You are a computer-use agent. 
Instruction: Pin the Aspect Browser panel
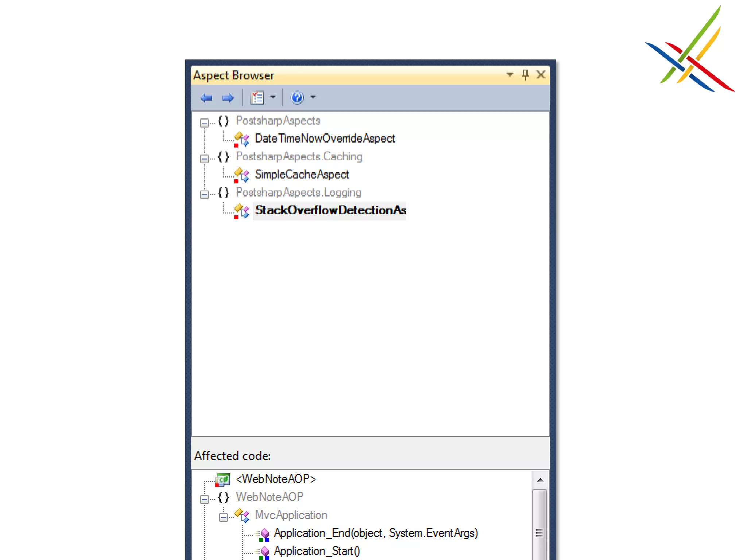coord(525,75)
